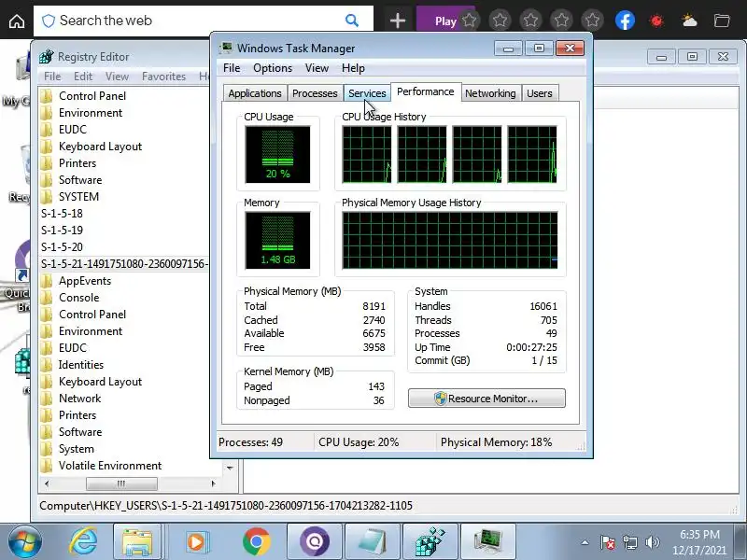Viewport: 747px width, 560px height.
Task: Switch to the Applications tab
Action: tap(254, 93)
